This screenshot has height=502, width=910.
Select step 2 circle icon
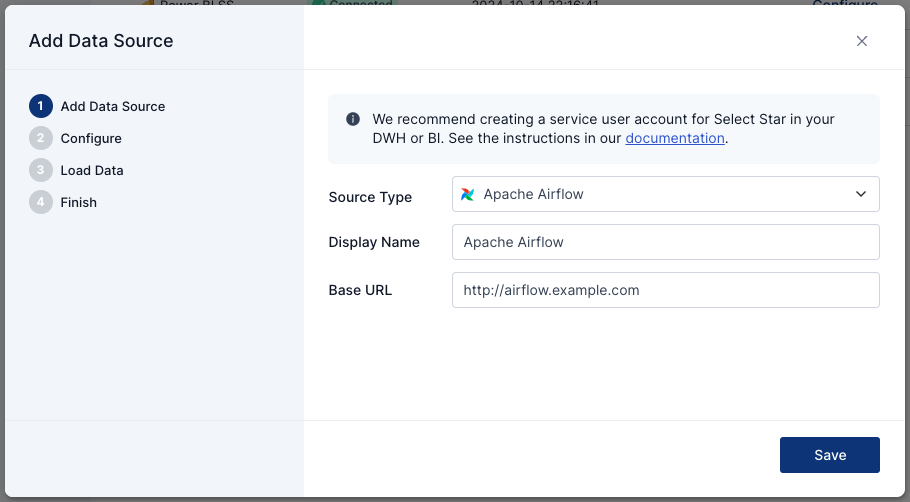click(41, 138)
